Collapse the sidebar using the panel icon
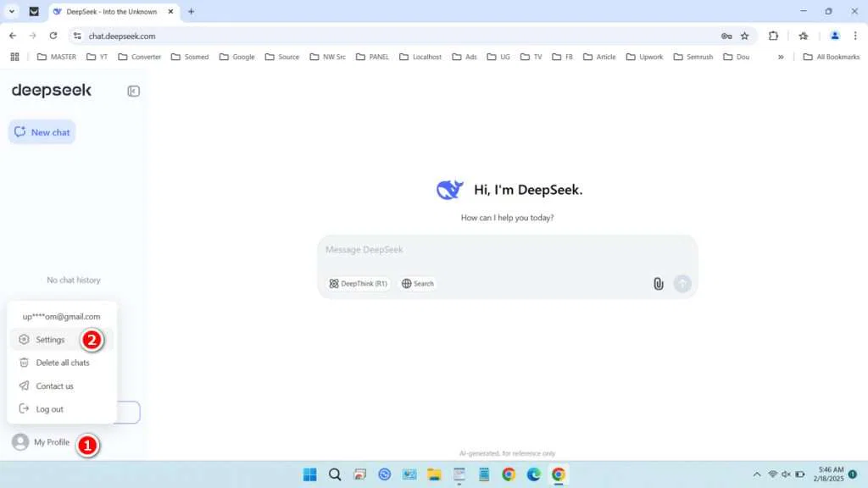Screen dimensions: 868x488 pos(133,91)
